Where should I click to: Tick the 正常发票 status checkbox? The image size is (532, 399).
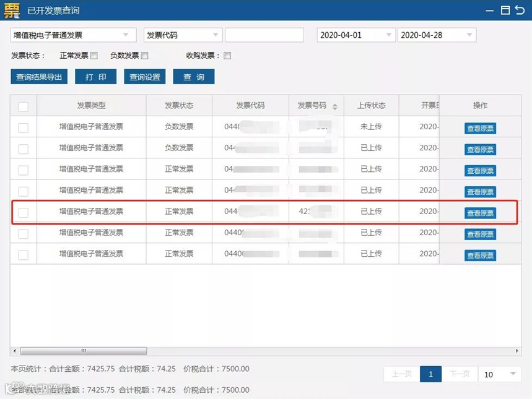pyautogui.click(x=94, y=56)
